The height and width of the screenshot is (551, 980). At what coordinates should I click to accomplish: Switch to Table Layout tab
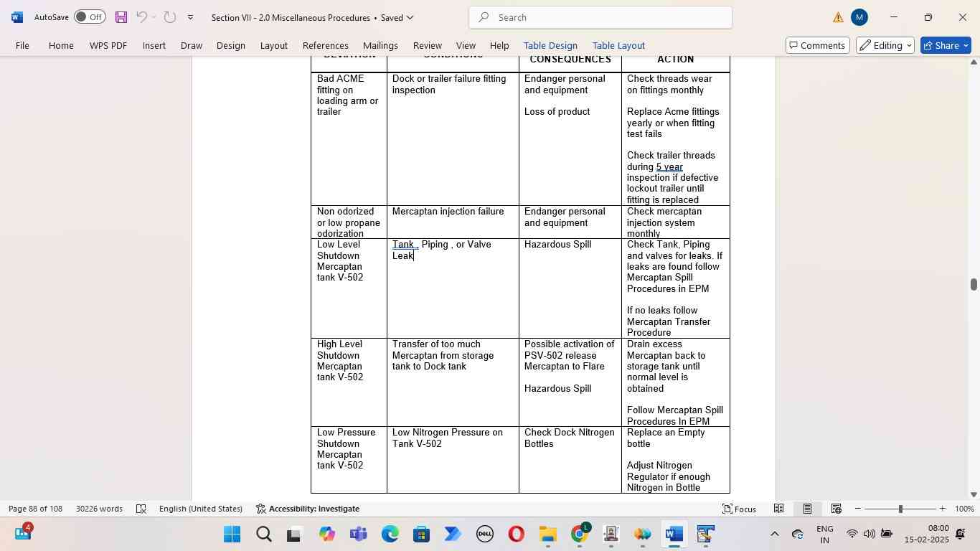pos(618,45)
